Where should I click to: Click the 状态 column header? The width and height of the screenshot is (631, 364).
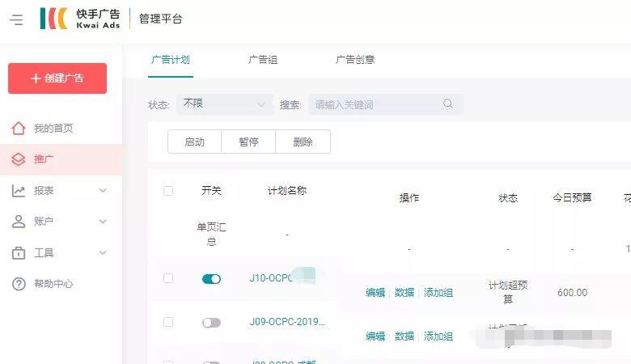click(x=508, y=197)
